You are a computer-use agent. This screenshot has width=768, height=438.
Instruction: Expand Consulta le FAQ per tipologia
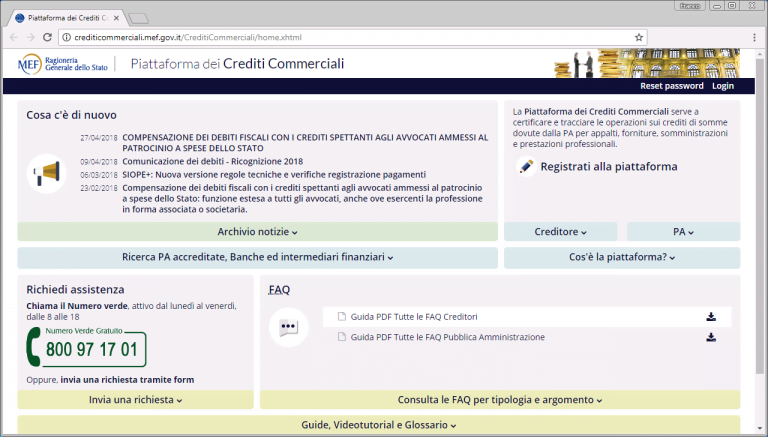pos(500,400)
